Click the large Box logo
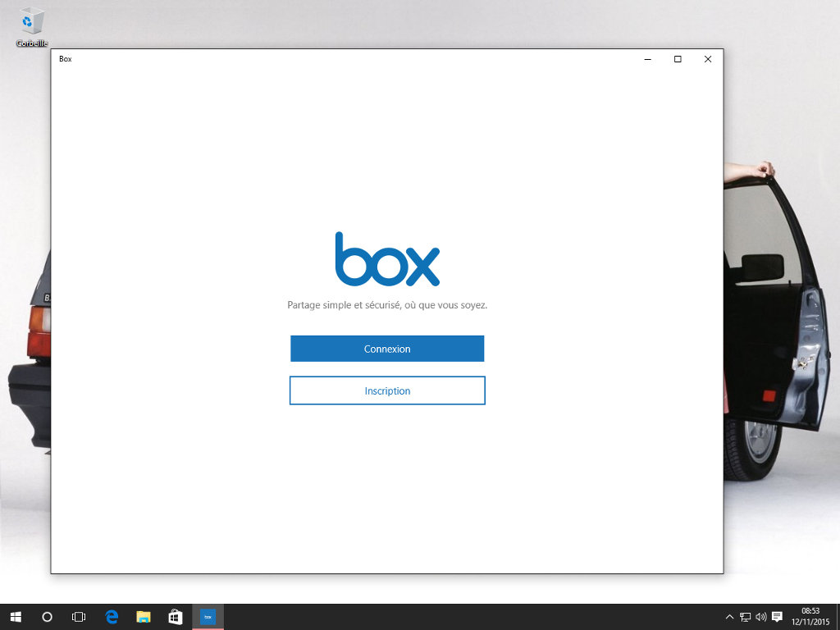The width and height of the screenshot is (840, 630). pos(387,259)
